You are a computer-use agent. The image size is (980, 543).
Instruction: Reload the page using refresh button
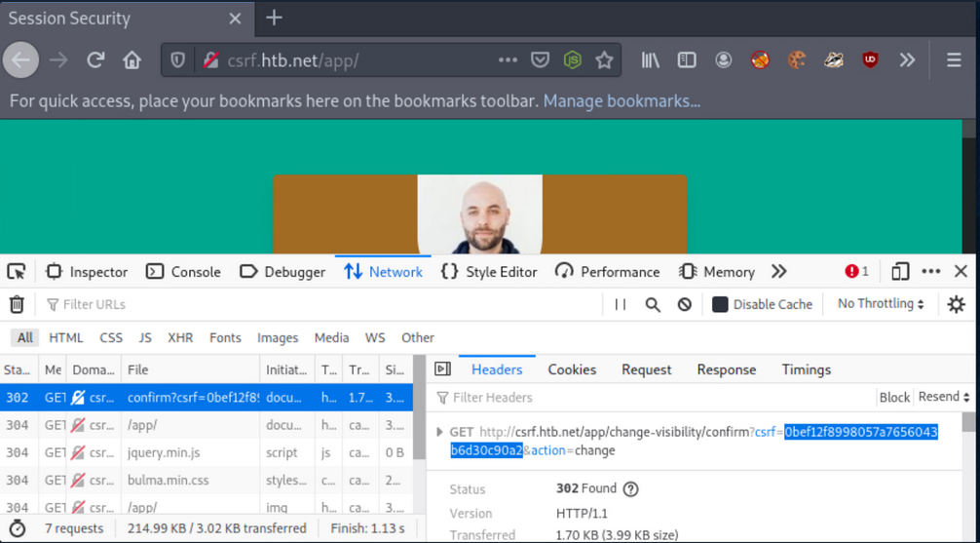coord(95,60)
